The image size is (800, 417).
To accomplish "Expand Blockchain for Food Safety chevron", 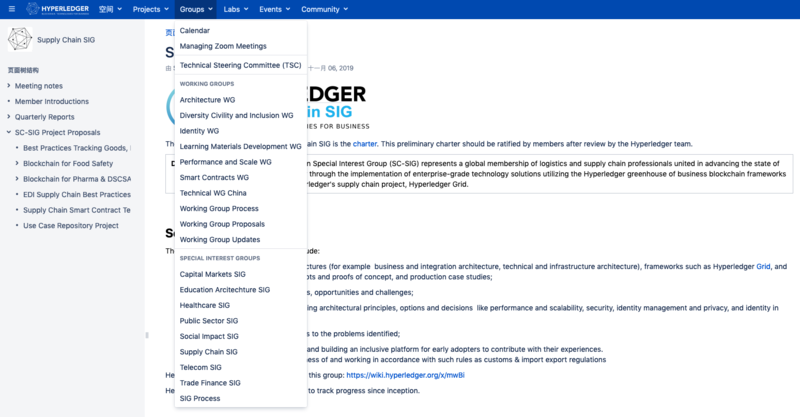I will coord(17,163).
